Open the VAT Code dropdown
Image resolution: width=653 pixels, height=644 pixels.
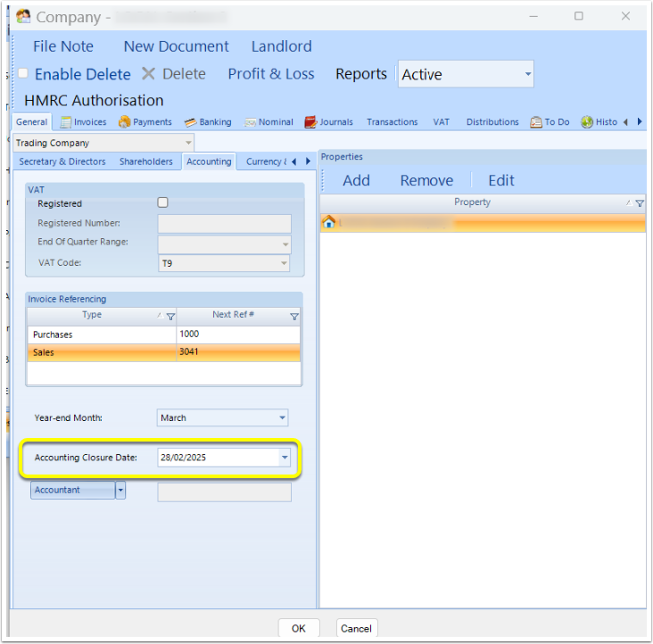coord(284,263)
